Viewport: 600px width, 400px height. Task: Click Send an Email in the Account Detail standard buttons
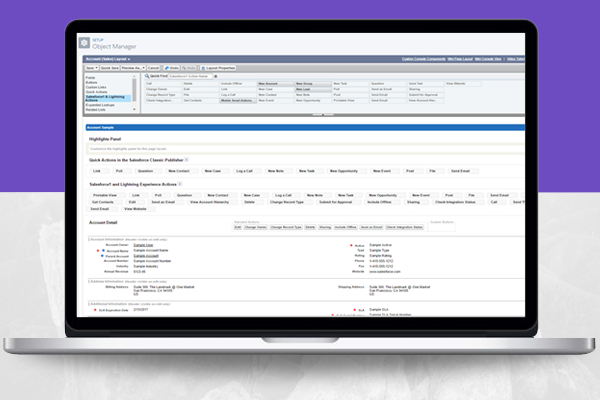pyautogui.click(x=371, y=227)
